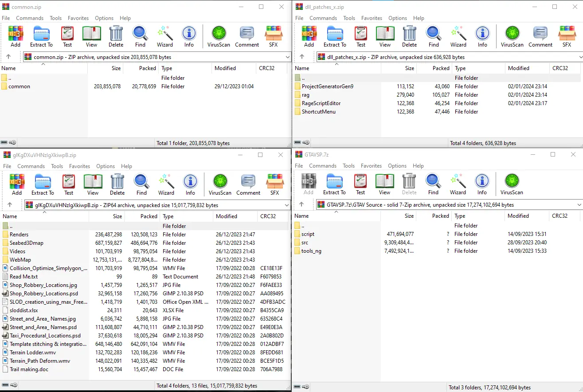583x392 pixels.
Task: Click VirusScan icon in GTAVSP.7z window
Action: 512,184
